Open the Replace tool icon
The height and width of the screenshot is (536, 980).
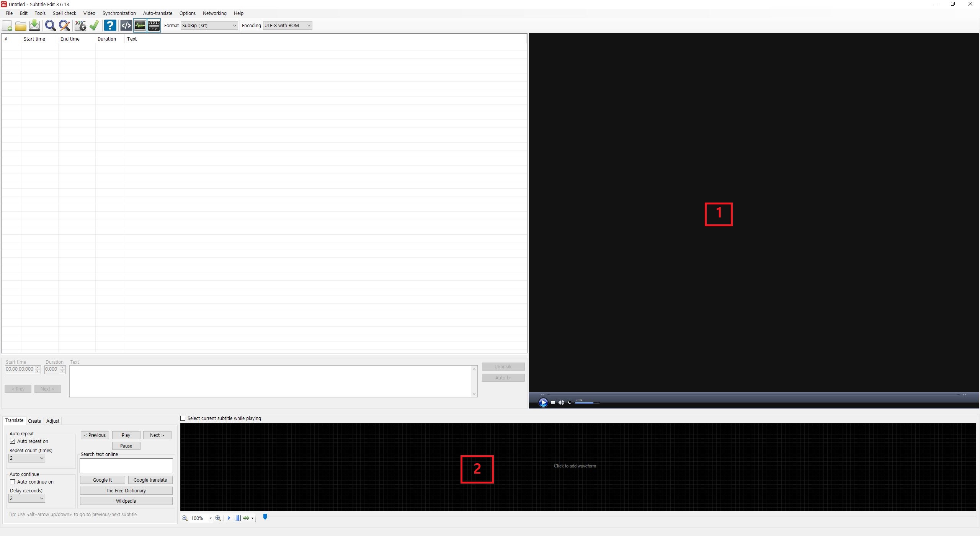coord(64,26)
